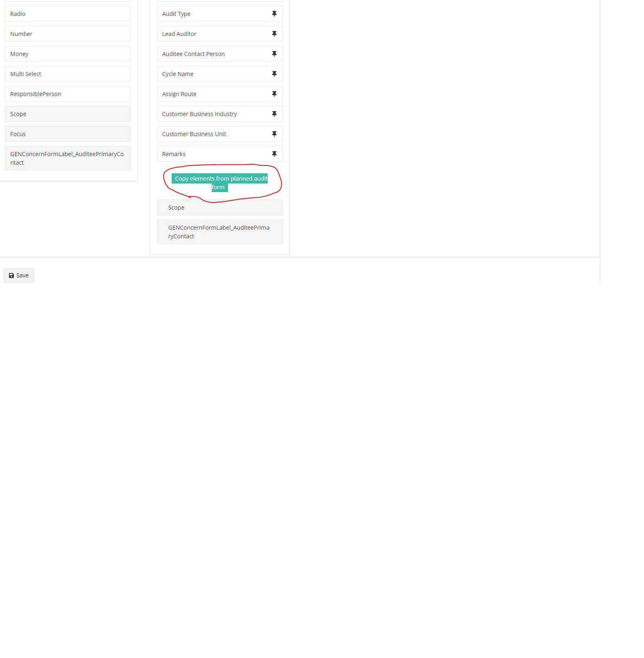Select the ResponsiblePerson element
644x658 pixels.
pyautogui.click(x=68, y=94)
